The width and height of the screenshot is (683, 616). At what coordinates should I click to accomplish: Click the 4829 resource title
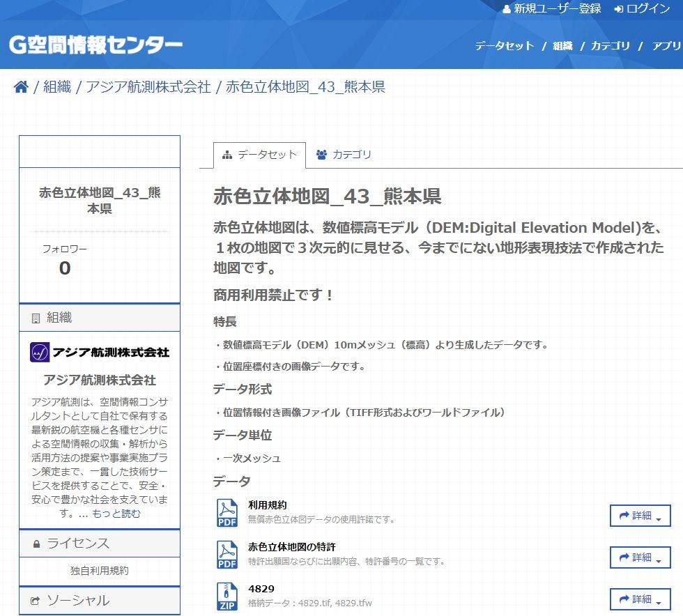click(261, 589)
